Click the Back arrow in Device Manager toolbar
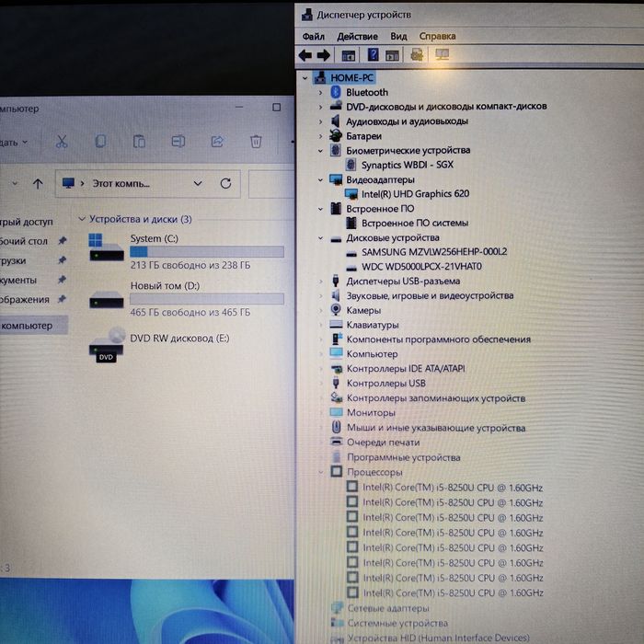Image resolution: width=644 pixels, height=644 pixels. point(305,55)
